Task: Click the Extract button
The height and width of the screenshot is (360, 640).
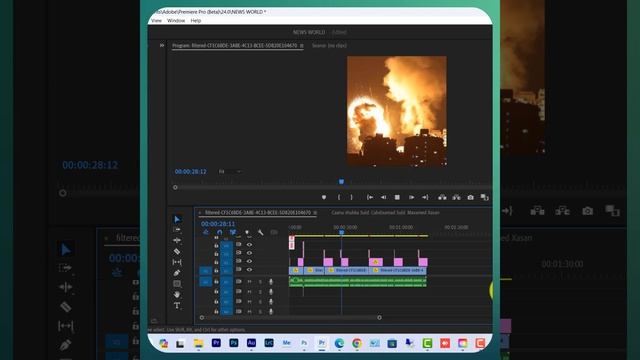Action: click(456, 198)
